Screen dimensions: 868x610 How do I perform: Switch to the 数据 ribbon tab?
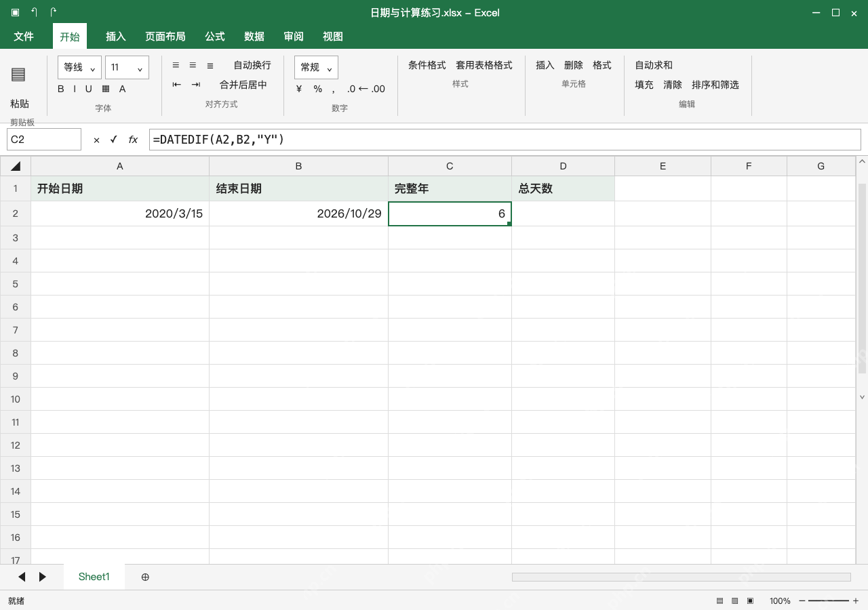pos(254,37)
